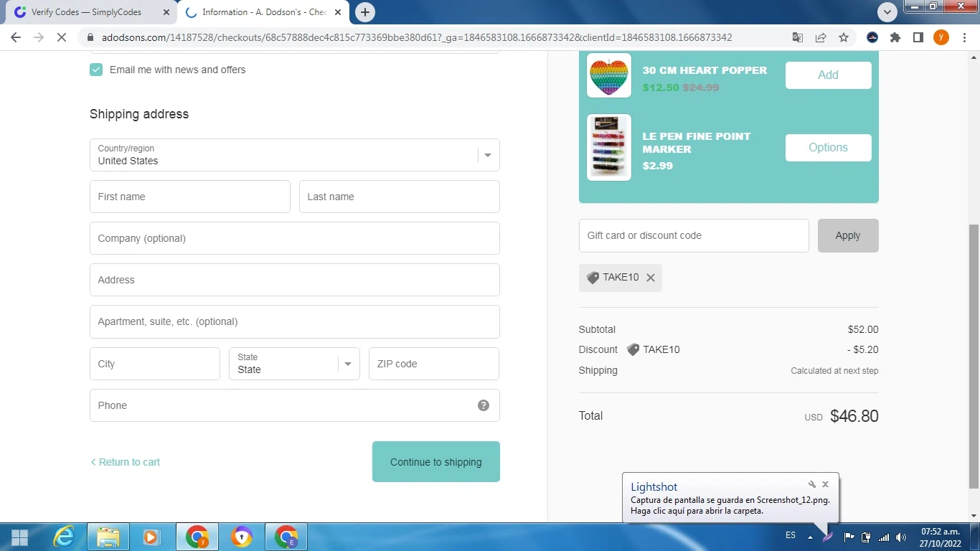Click the $52.00 subtotal value
The image size is (980, 551).
pos(862,329)
